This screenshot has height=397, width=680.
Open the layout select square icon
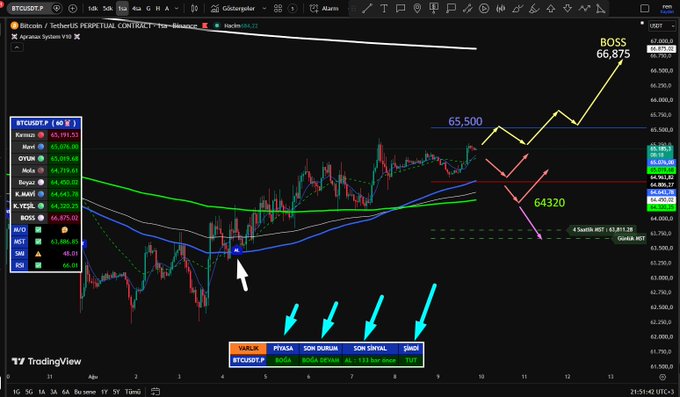click(x=644, y=8)
